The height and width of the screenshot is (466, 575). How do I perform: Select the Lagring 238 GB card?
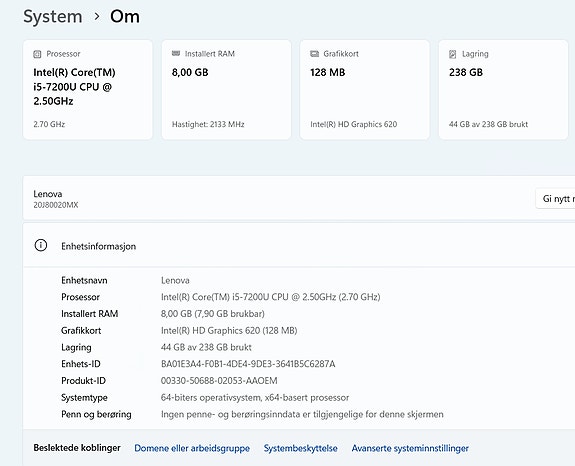tap(503, 90)
